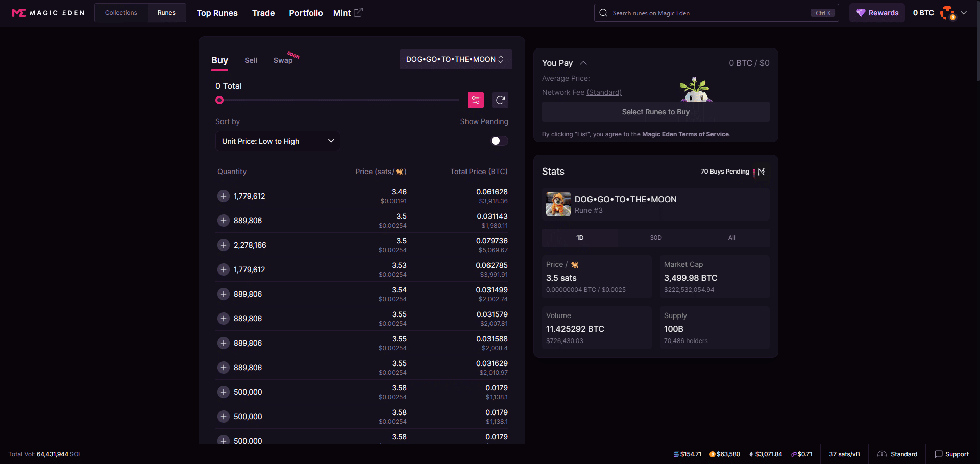Open Top Runes in navigation
The height and width of the screenshot is (464, 980).
(x=217, y=13)
